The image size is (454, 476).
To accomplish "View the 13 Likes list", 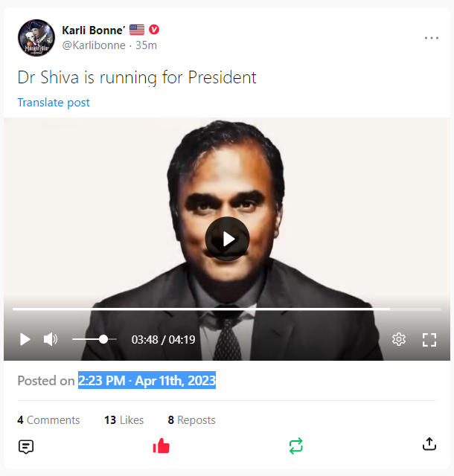I will 124,420.
